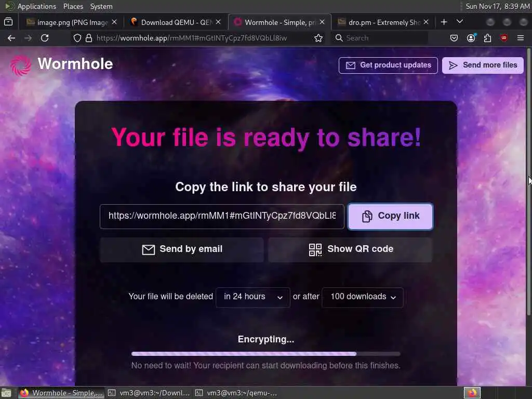The width and height of the screenshot is (532, 399).
Task: Open a new tab with plus icon
Action: [x=444, y=22]
